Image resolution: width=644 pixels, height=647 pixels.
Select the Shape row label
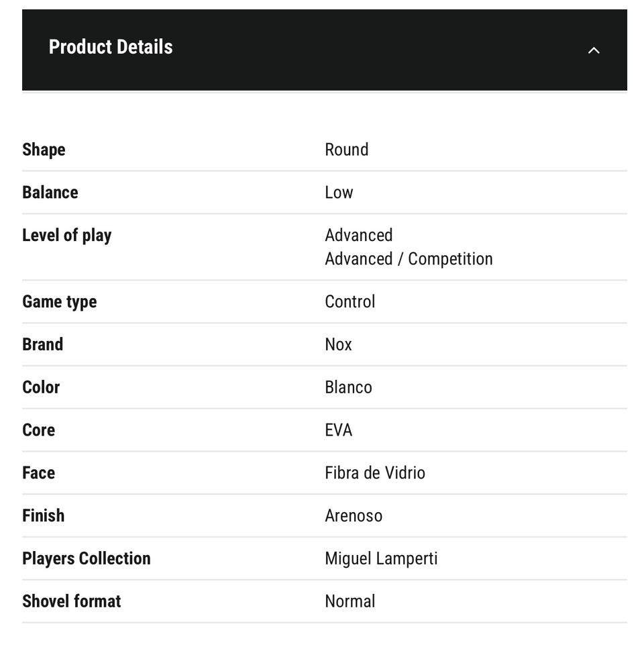[x=44, y=149]
